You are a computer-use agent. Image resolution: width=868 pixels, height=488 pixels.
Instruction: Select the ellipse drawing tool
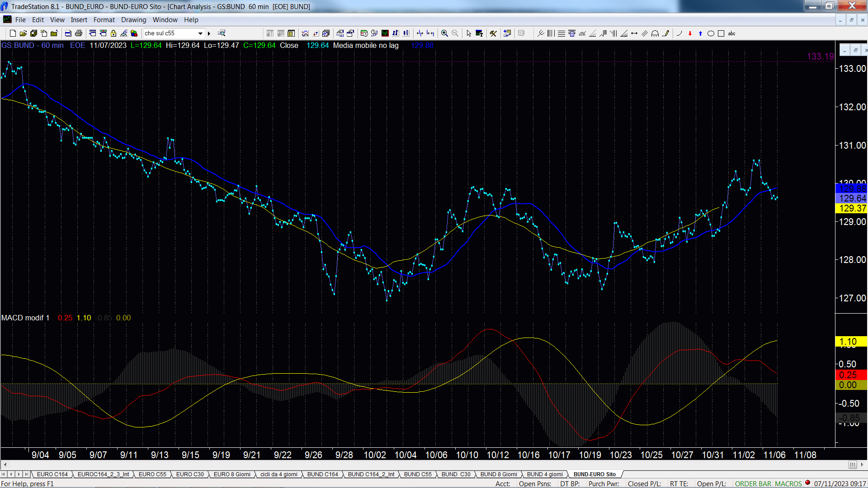click(711, 33)
